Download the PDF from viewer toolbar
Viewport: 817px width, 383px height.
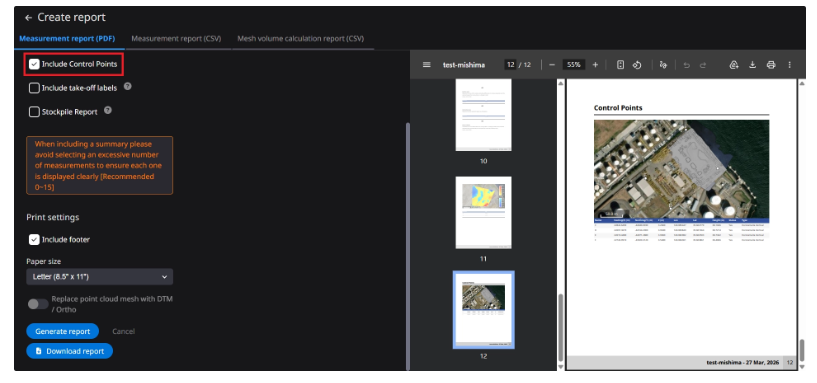[x=752, y=65]
